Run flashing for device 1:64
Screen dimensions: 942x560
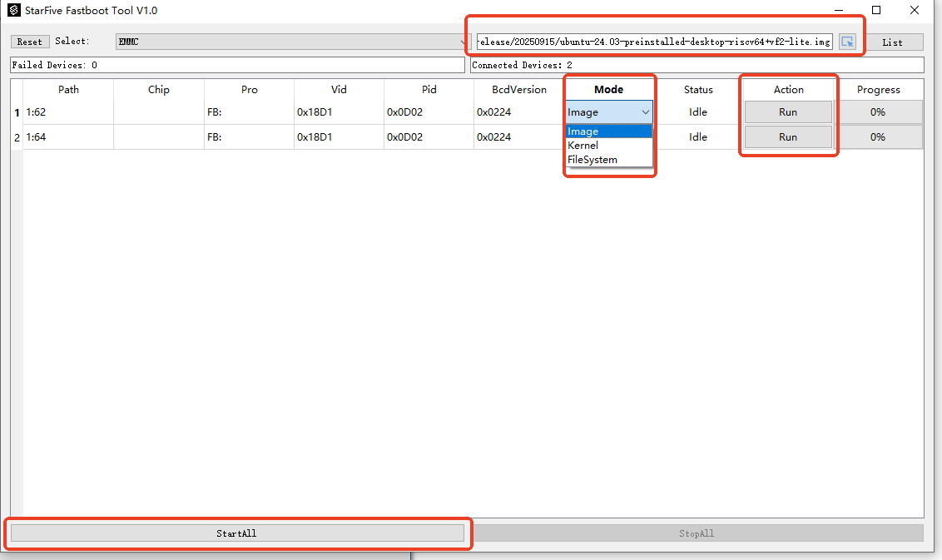pyautogui.click(x=788, y=137)
